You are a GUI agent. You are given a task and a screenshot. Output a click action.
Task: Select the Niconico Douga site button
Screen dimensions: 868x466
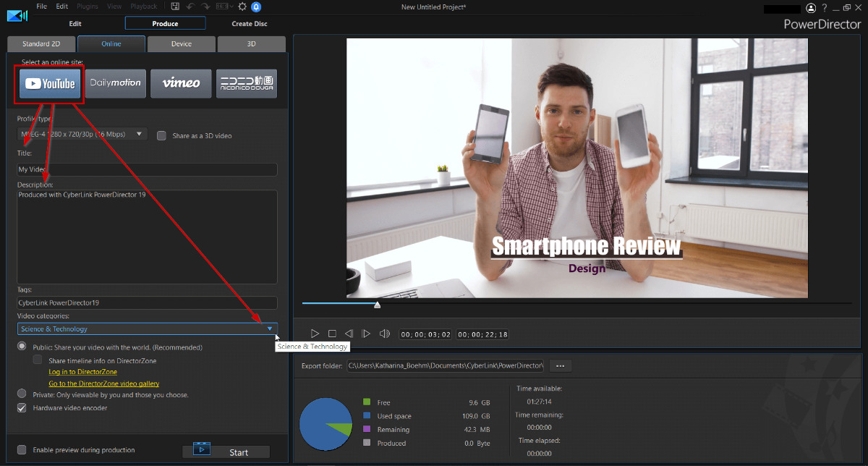[x=247, y=83]
